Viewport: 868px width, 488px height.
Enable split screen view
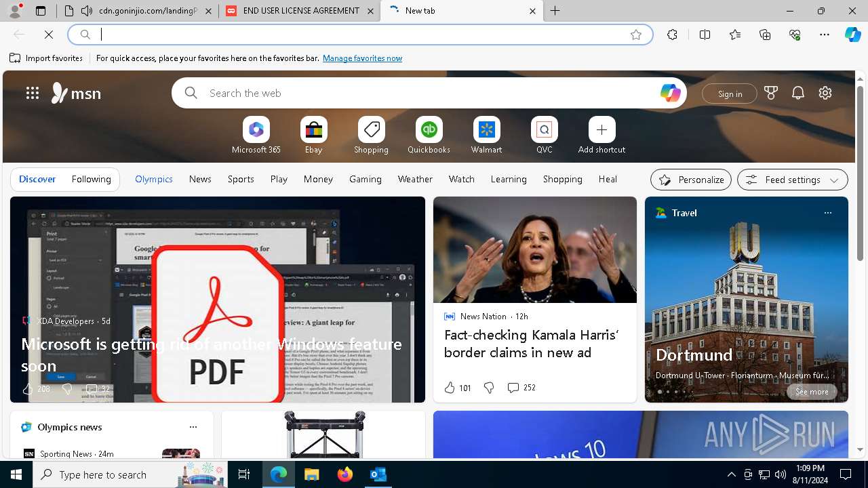tap(705, 35)
